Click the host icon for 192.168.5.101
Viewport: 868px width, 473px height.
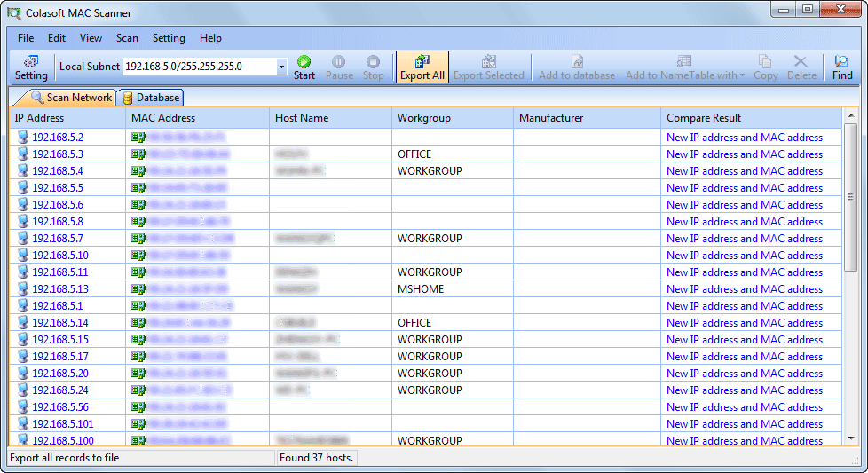point(23,424)
